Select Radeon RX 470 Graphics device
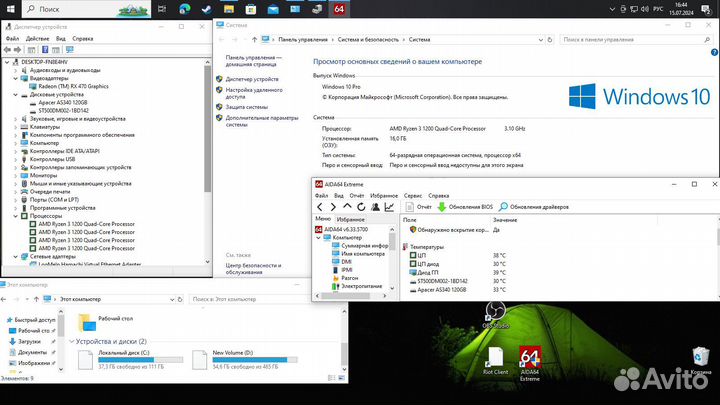Image resolution: width=720 pixels, height=405 pixels. [73, 86]
